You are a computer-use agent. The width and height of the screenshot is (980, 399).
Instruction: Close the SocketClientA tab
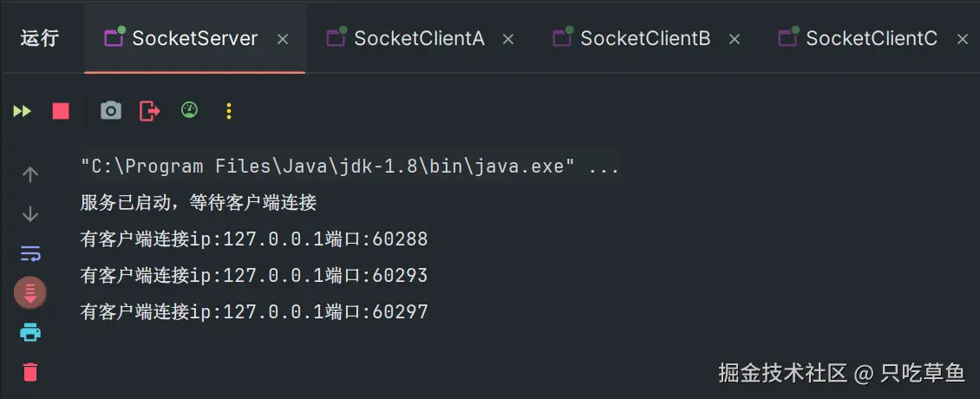tap(508, 39)
